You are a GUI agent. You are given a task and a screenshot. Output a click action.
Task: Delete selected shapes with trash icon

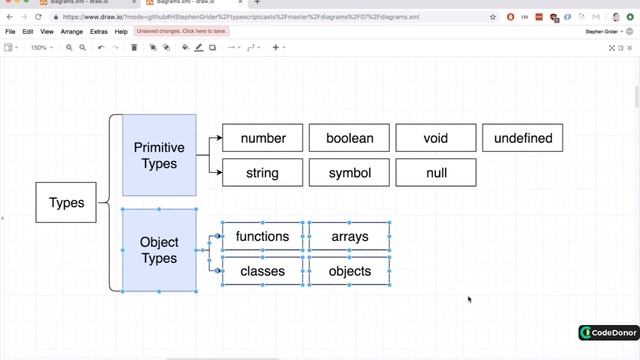click(134, 48)
